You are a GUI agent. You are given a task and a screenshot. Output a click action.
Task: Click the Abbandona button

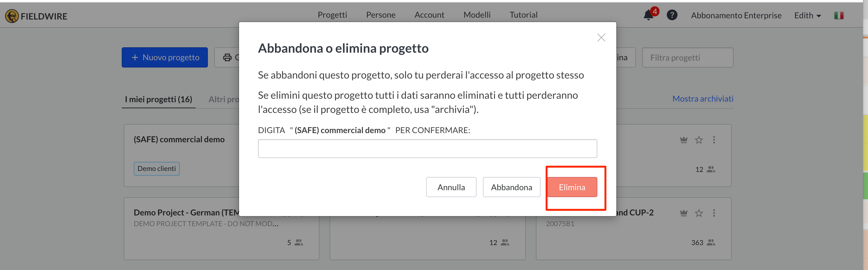point(512,187)
